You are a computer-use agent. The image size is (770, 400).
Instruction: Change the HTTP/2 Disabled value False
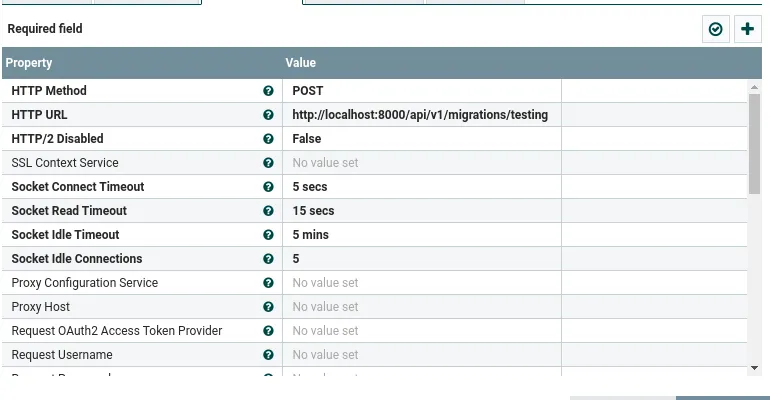(421, 139)
